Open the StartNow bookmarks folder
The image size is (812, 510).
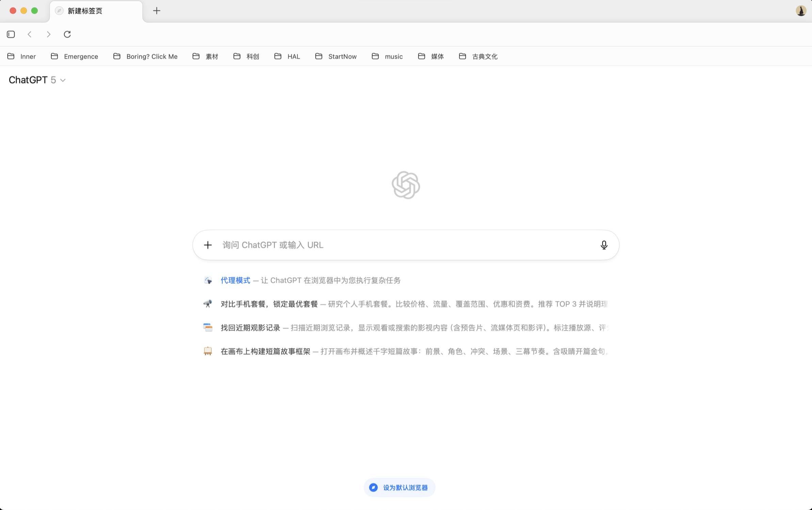pos(336,56)
